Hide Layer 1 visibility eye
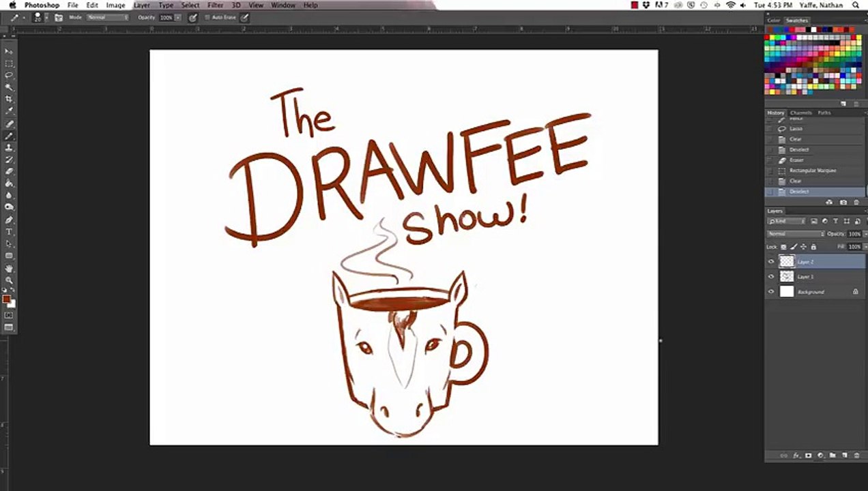 [771, 277]
